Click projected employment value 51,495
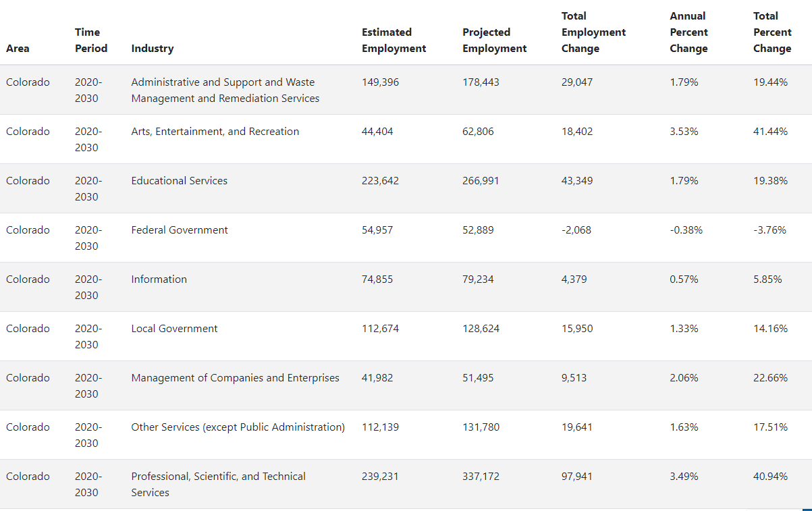This screenshot has height=511, width=812. pos(479,378)
